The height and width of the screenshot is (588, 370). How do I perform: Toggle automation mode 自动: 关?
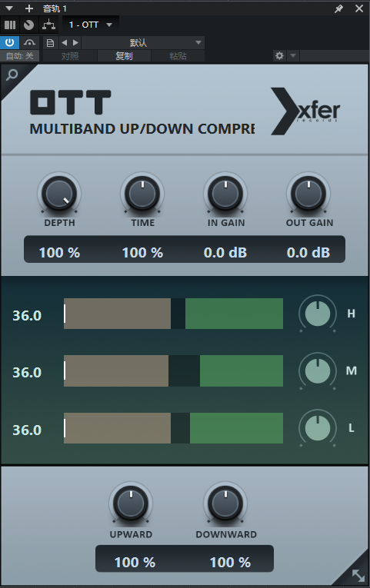pos(20,56)
